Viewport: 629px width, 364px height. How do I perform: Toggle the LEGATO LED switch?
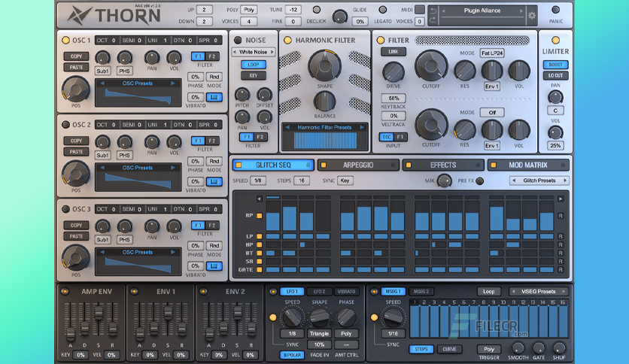(x=383, y=10)
